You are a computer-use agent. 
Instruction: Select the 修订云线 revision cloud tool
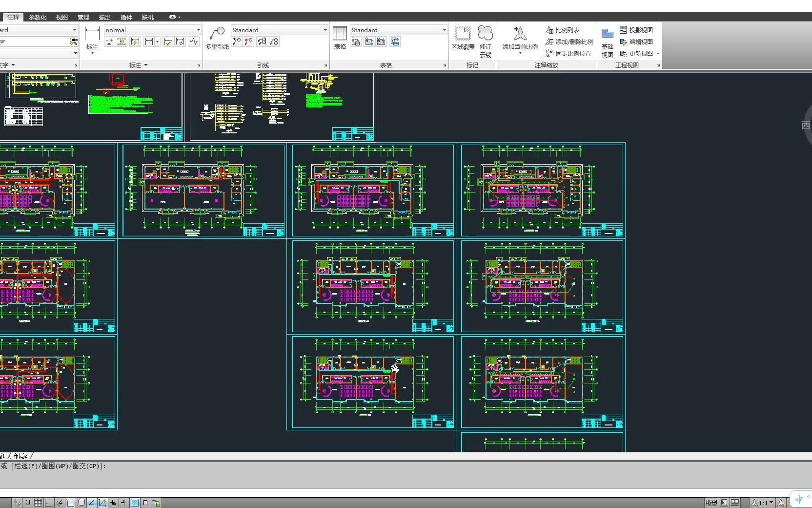click(486, 42)
